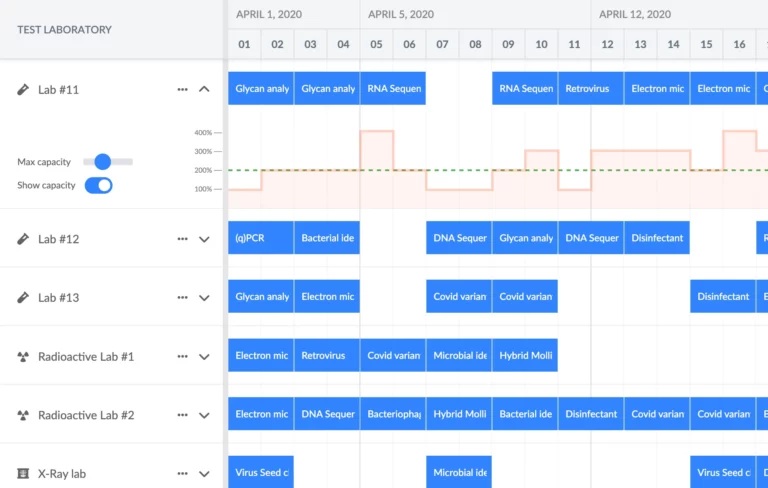
Task: Click the Test Laboratory column header
Action: pos(64,29)
